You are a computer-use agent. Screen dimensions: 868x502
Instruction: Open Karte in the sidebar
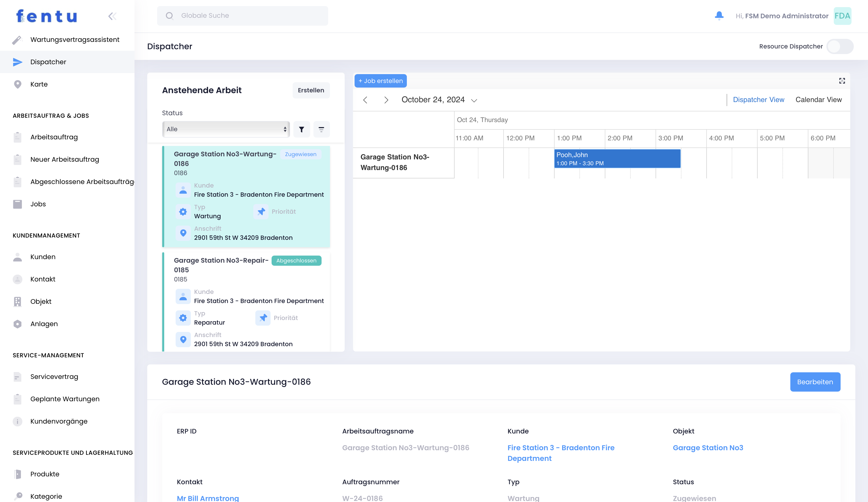point(67,85)
